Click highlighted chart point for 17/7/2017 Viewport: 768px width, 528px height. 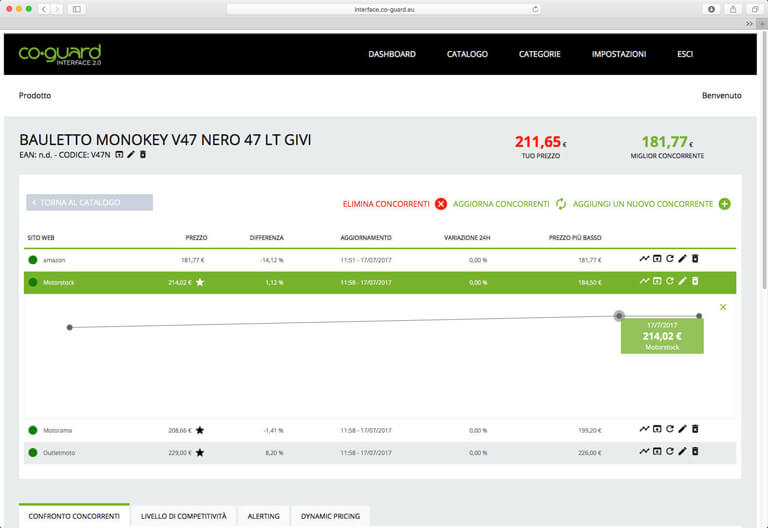coord(619,315)
